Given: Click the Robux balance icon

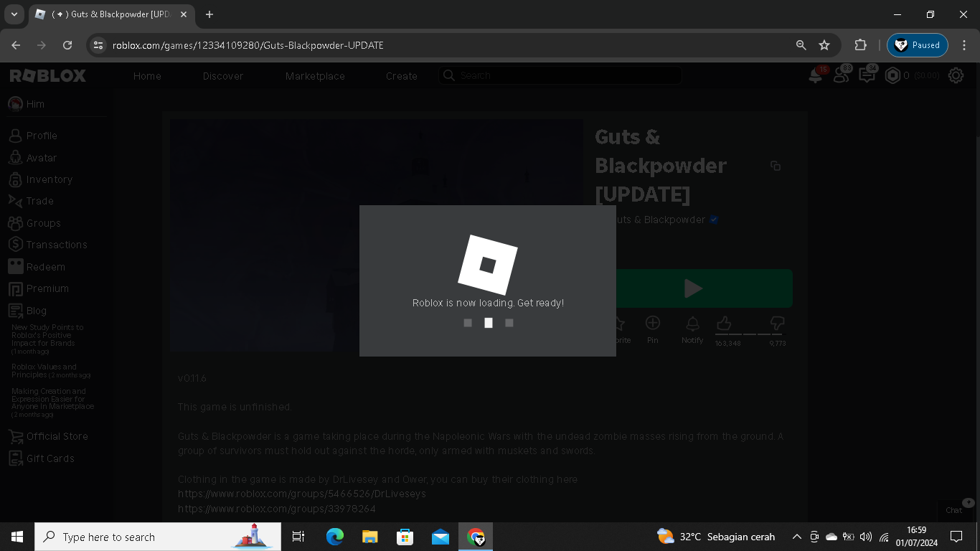Looking at the screenshot, I should coord(892,75).
